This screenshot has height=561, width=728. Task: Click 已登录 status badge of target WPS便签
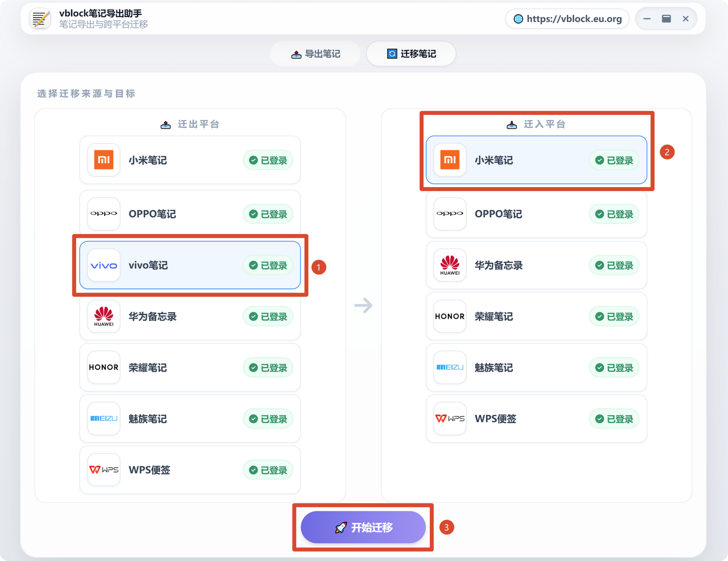(614, 419)
